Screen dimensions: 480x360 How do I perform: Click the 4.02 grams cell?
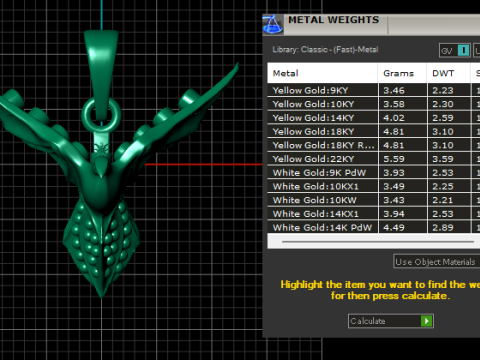coord(402,118)
